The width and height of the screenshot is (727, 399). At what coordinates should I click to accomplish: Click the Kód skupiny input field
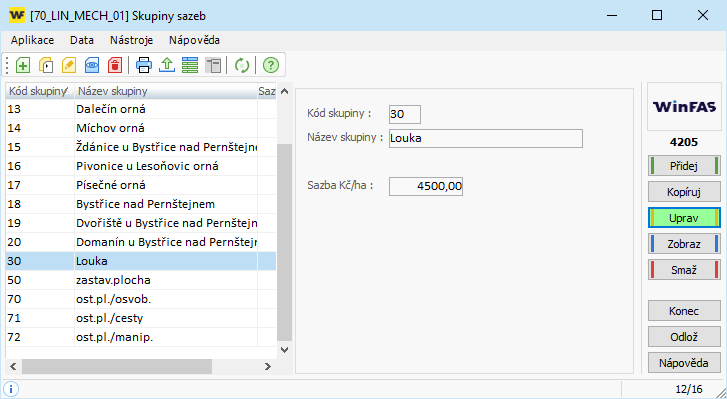pos(405,114)
